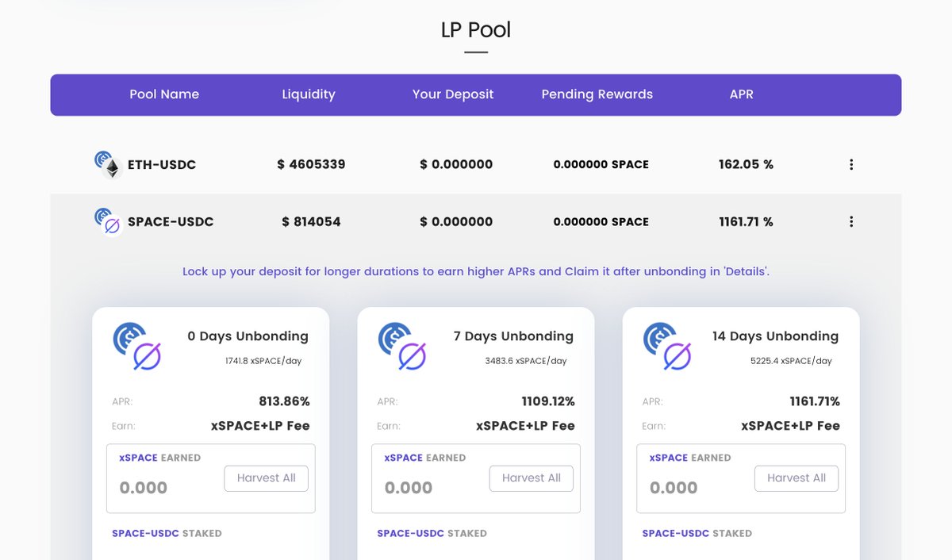
Task: Click the 1741.8 xSPACE/day rate
Action: [263, 361]
